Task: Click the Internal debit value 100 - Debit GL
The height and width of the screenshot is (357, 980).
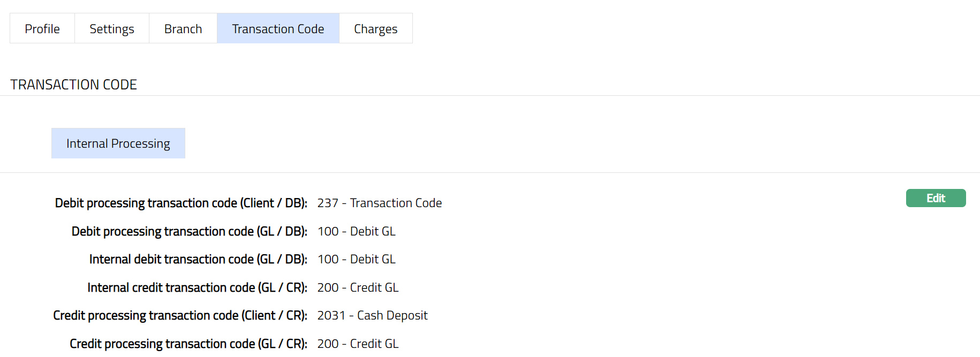Action: point(356,260)
